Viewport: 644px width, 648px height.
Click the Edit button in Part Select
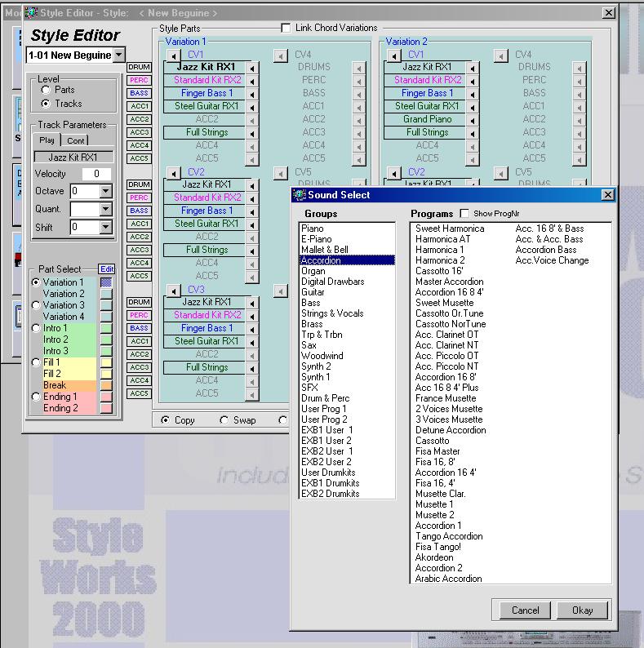point(107,269)
